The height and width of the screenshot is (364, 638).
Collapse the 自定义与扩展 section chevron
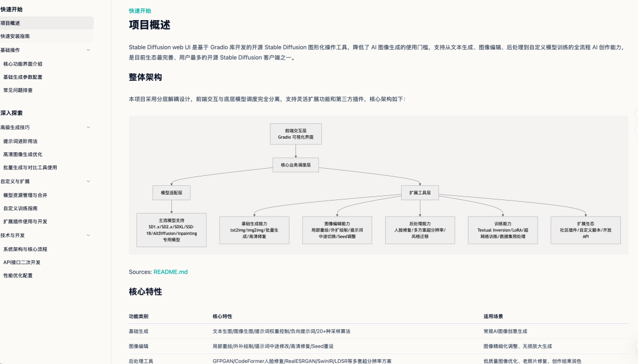(x=88, y=181)
